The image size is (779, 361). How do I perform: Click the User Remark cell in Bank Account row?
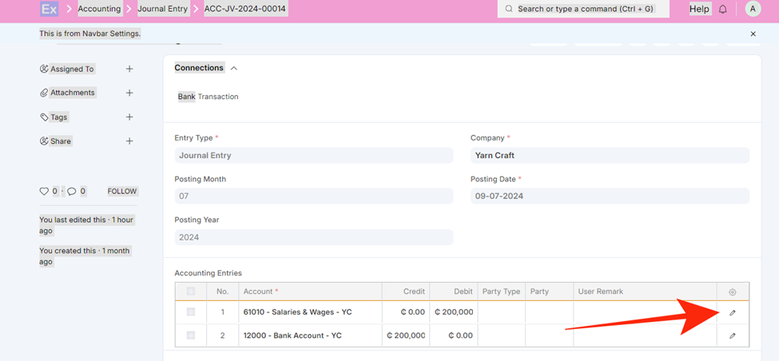coord(645,336)
